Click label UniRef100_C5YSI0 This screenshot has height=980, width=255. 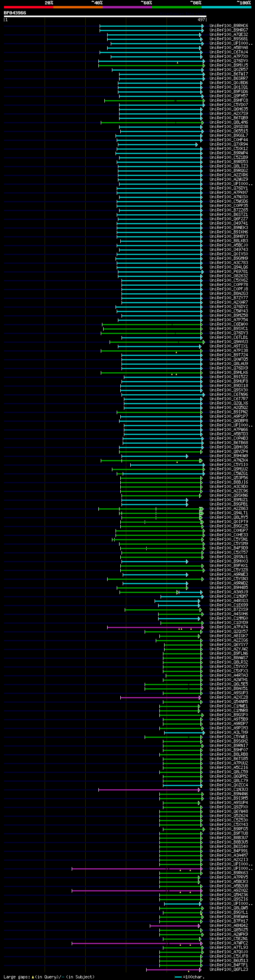point(229,465)
